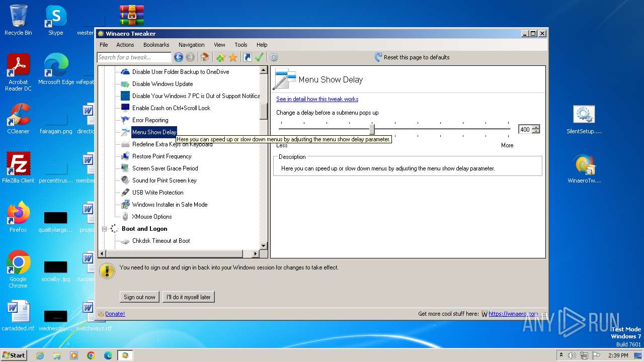This screenshot has width=644, height=362.
Task: Open Recycle Bin desktop icon
Action: 18,20
